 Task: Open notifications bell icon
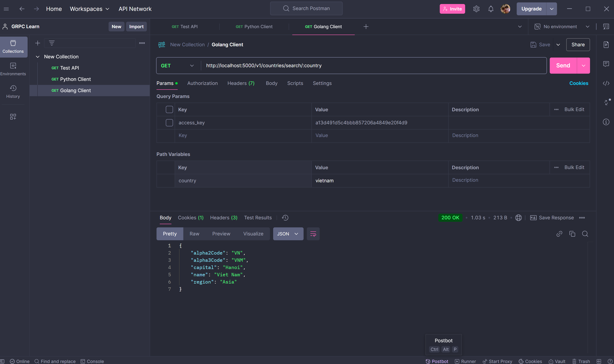(x=491, y=9)
